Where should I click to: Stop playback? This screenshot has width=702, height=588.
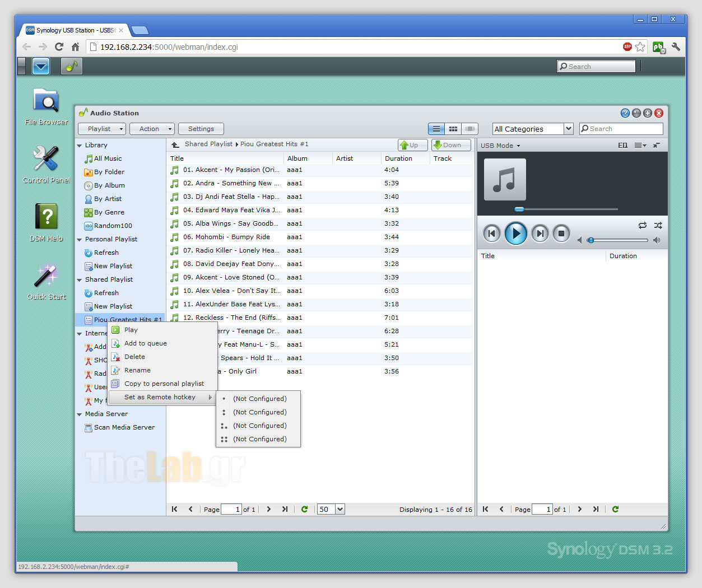[561, 234]
